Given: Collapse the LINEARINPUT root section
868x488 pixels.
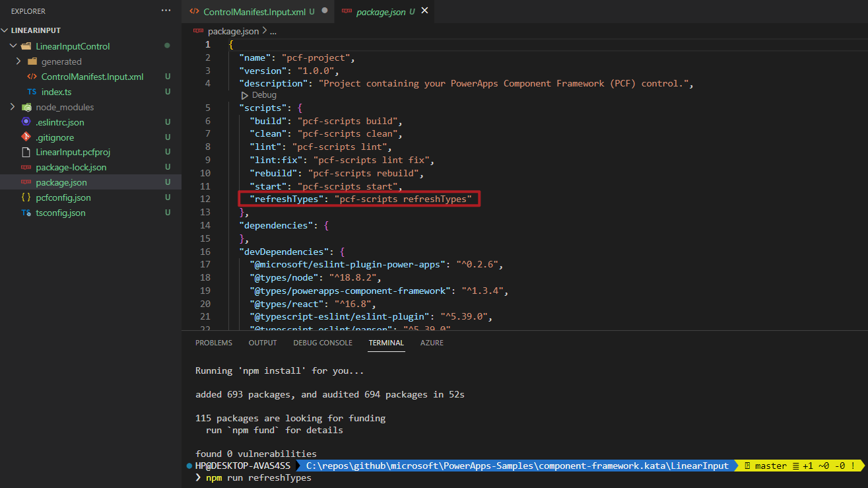Looking at the screenshot, I should click(6, 30).
